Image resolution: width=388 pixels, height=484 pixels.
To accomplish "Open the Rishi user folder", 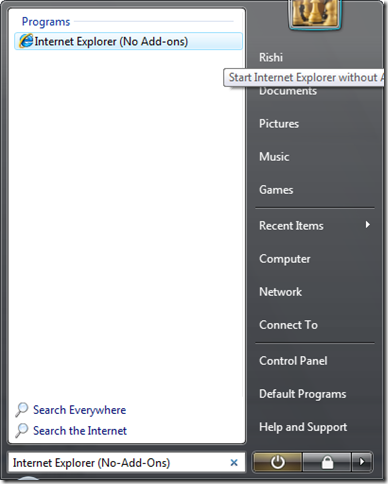I will [271, 57].
